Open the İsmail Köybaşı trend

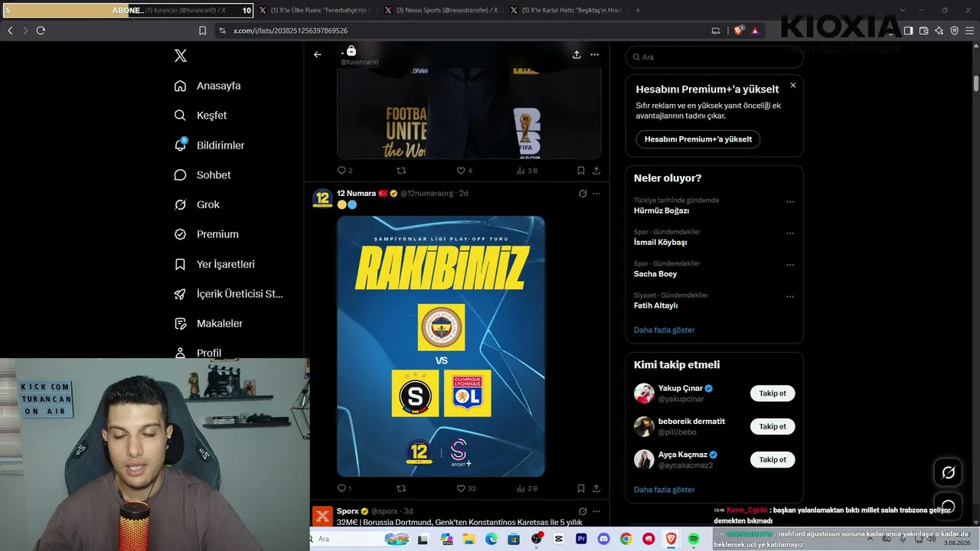point(661,243)
